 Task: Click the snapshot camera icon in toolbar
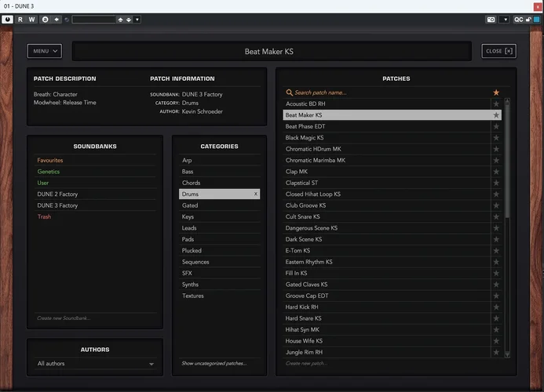[491, 19]
